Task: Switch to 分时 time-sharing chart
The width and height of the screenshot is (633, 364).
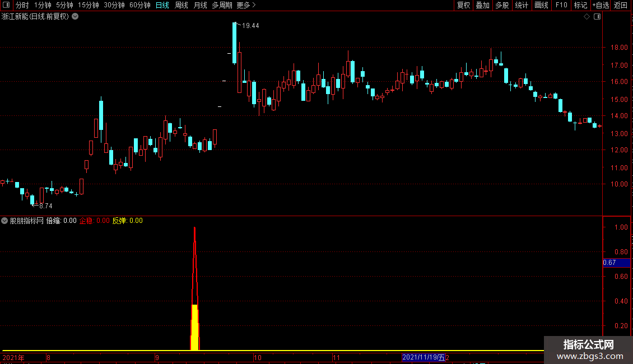Action: coord(22,5)
